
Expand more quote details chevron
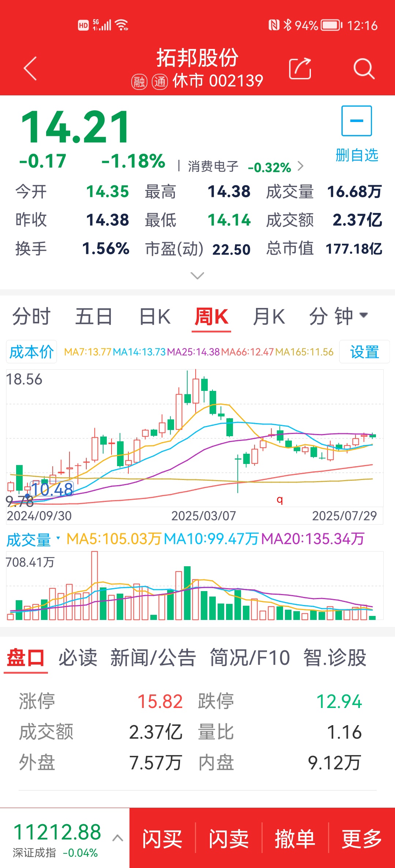pos(197,275)
